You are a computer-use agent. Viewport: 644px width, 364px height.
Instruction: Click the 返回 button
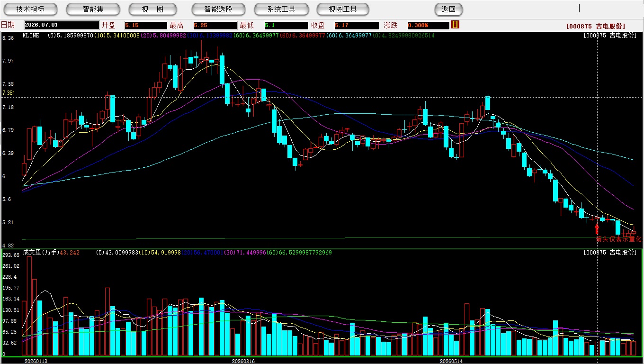[448, 9]
